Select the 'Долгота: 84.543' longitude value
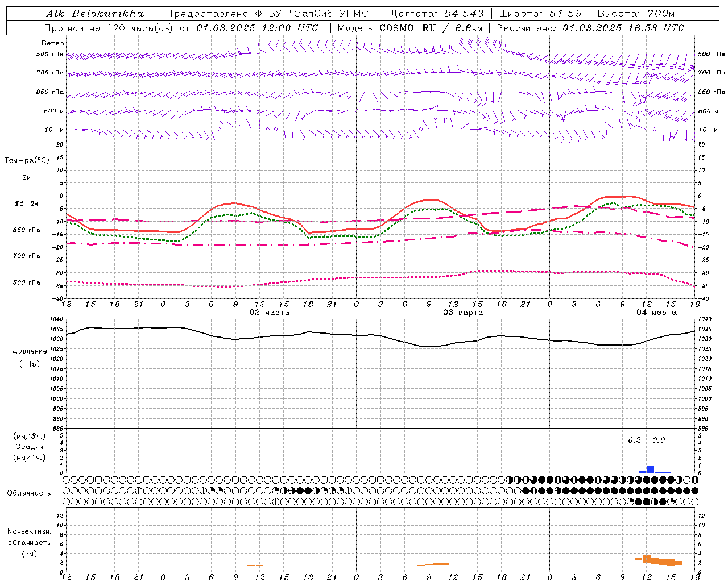Screen dimensions: 728x582 tap(437, 14)
